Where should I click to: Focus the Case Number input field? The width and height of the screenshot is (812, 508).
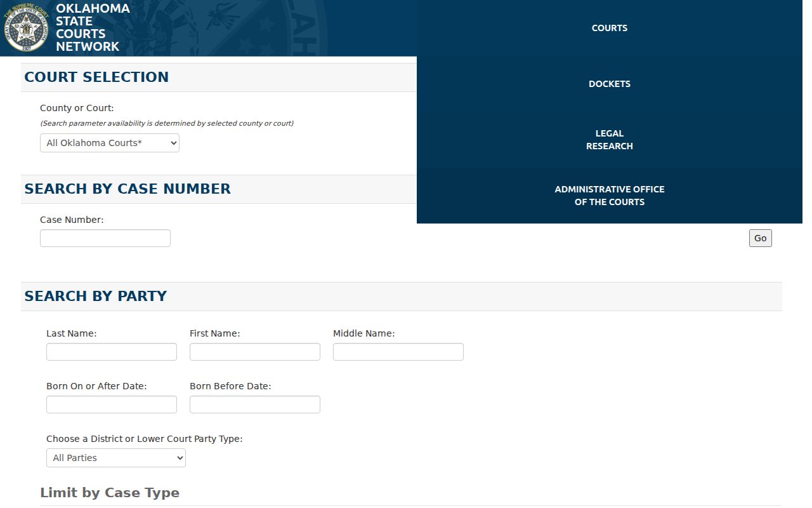(x=105, y=238)
